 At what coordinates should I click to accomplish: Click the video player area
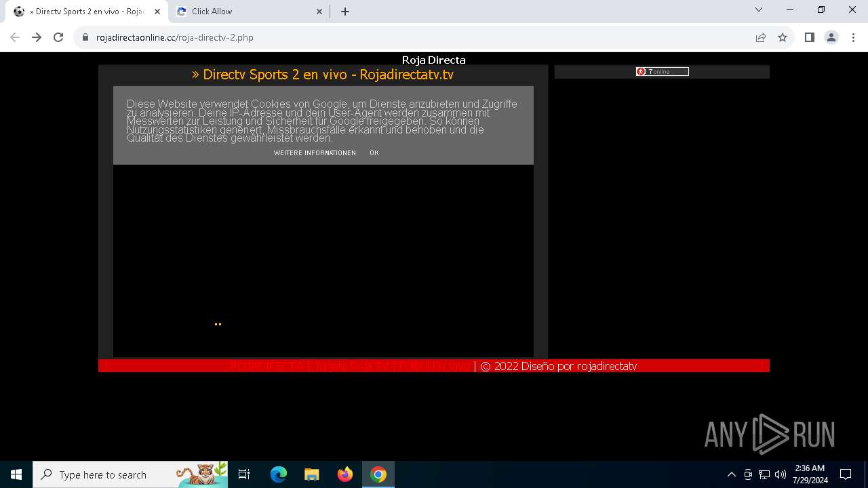point(323,261)
